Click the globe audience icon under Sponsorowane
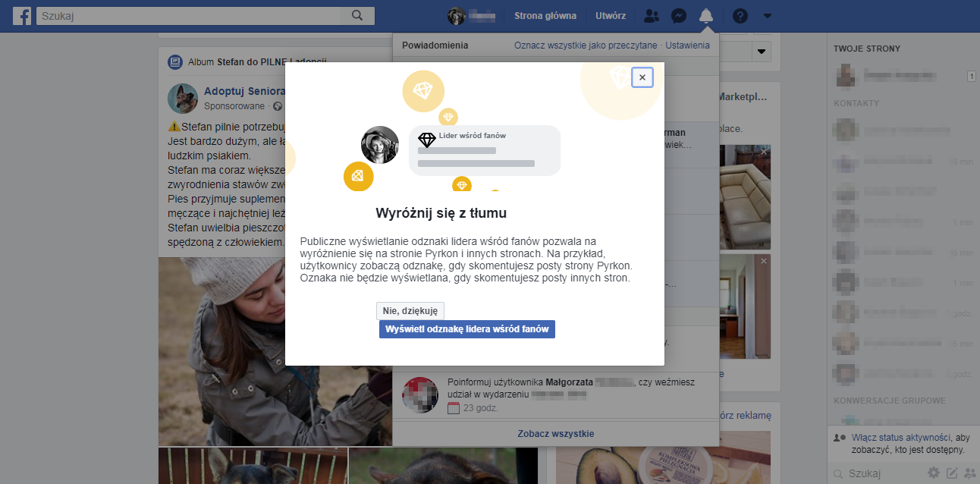 pos(278,106)
